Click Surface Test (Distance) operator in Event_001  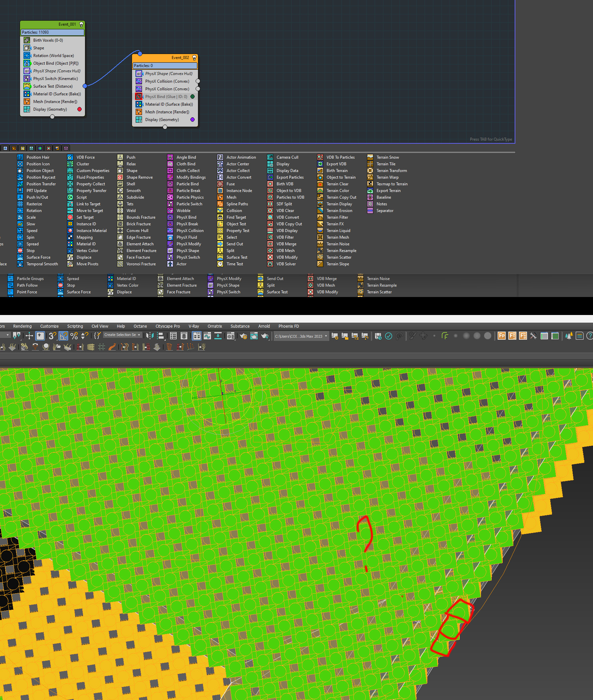pos(52,86)
